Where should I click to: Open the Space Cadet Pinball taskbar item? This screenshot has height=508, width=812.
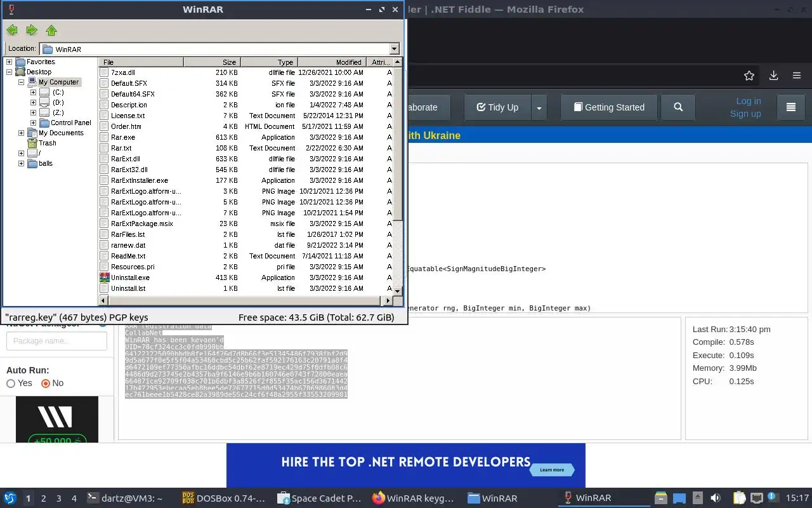pos(320,498)
